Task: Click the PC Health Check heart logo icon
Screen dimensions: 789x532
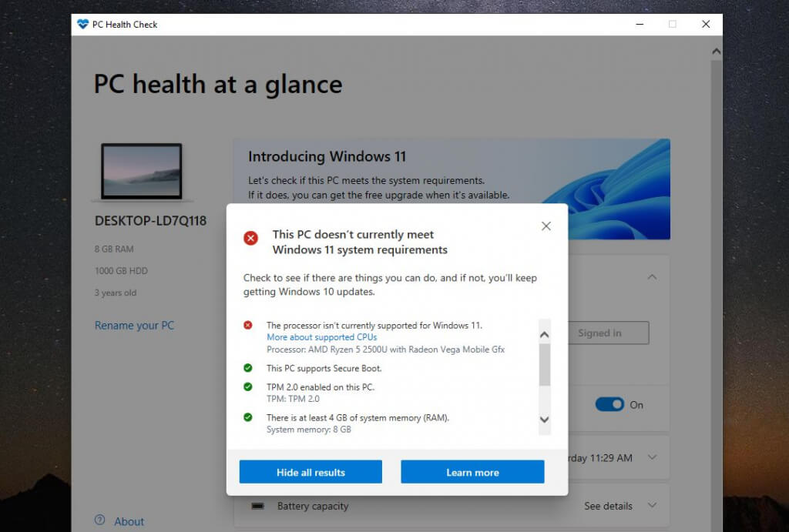Action: [x=83, y=24]
